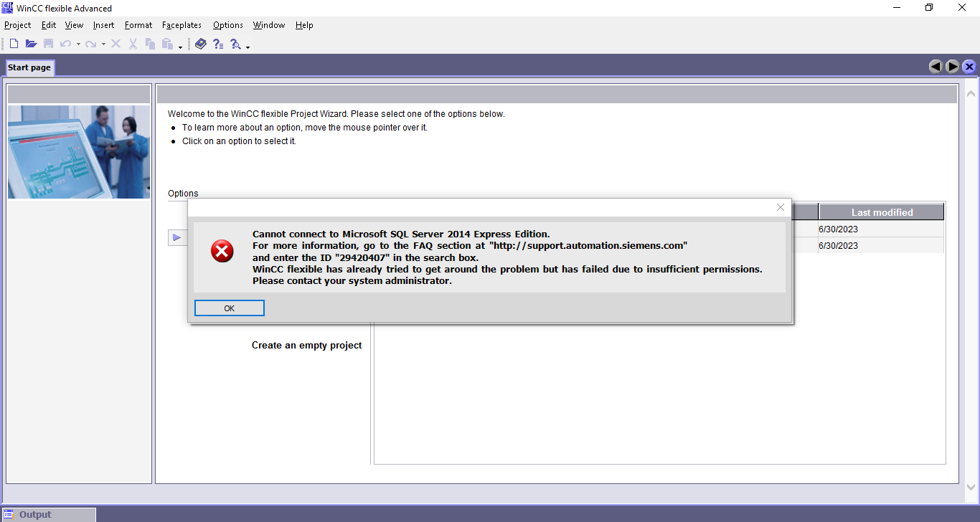980x522 pixels.
Task: Expand the Redo history dropdown arrow
Action: [103, 44]
